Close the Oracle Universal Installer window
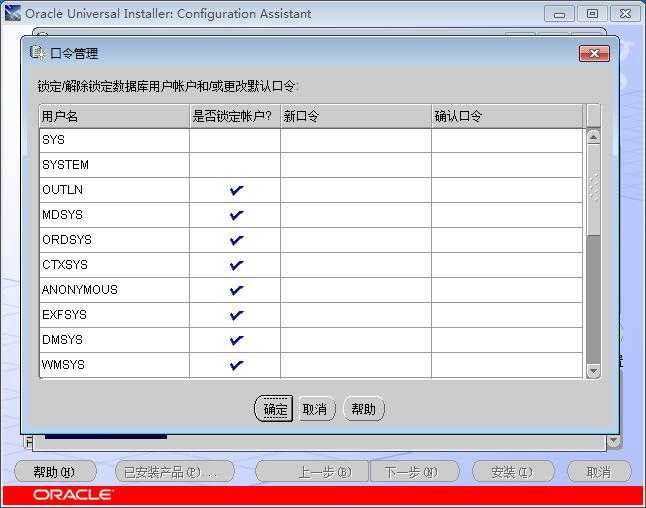This screenshot has width=646, height=508. coord(625,14)
